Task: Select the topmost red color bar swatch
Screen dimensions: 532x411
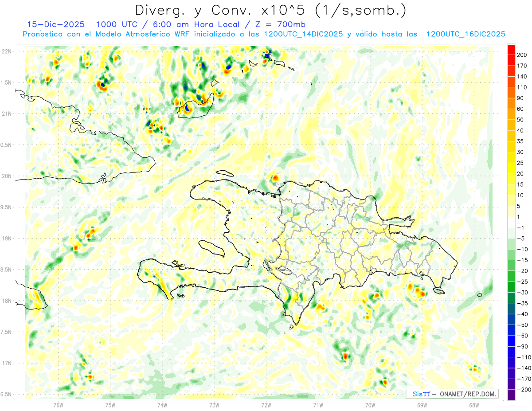Action: [x=511, y=50]
